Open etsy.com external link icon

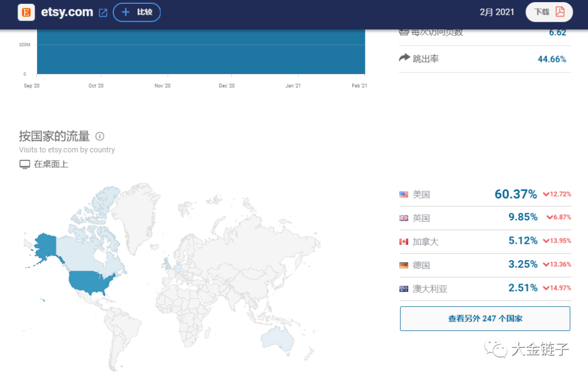(103, 13)
